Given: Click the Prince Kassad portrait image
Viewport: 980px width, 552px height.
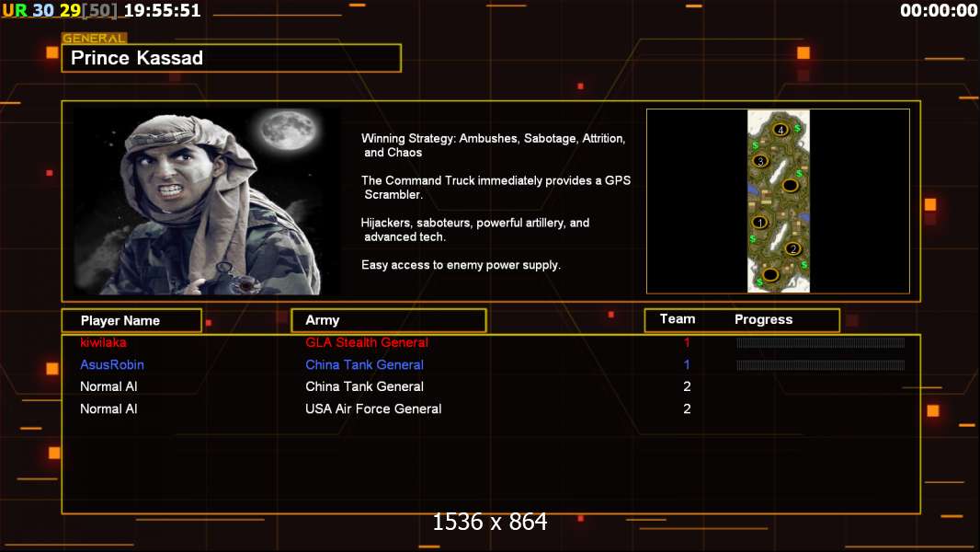Looking at the screenshot, I should point(206,201).
